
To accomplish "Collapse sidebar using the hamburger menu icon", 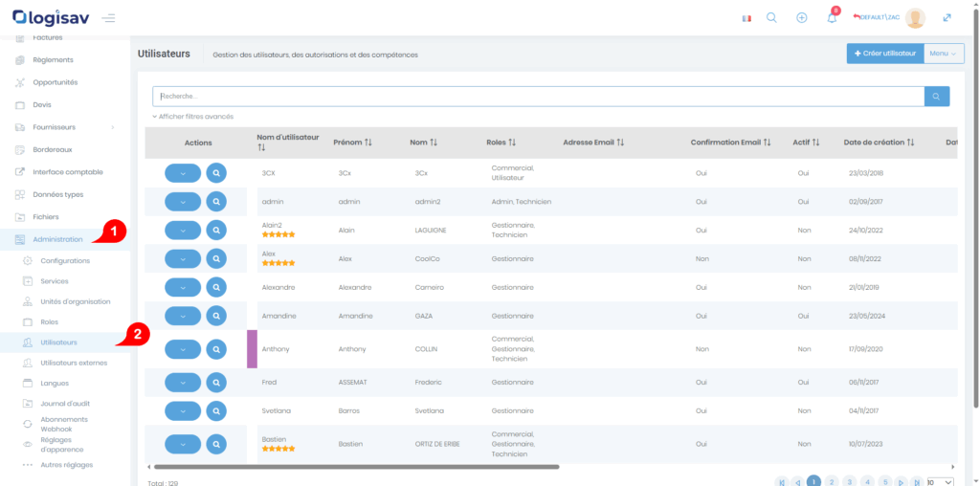I will (x=108, y=18).
